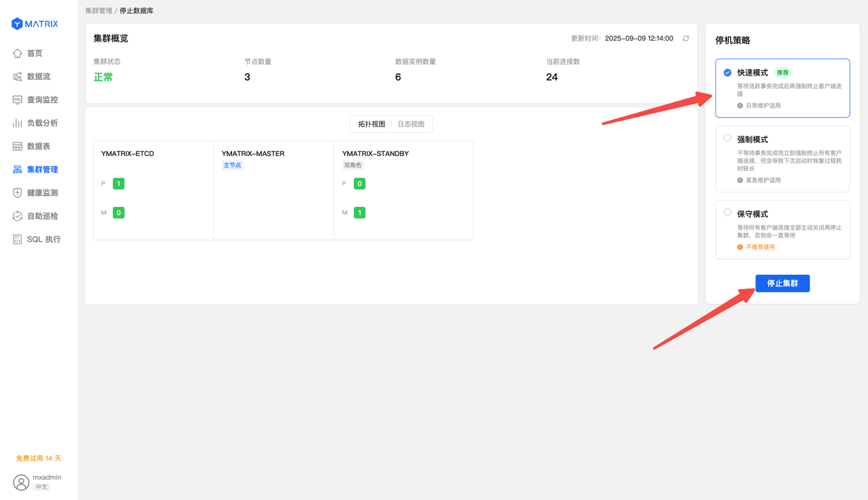Click the 中文 language tag
The image size is (868, 500).
click(41, 487)
